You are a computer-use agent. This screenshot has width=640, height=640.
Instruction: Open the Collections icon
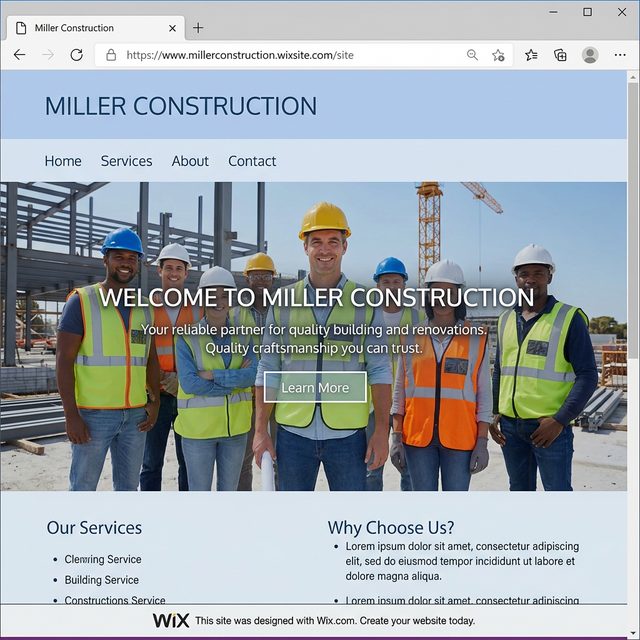[560, 55]
